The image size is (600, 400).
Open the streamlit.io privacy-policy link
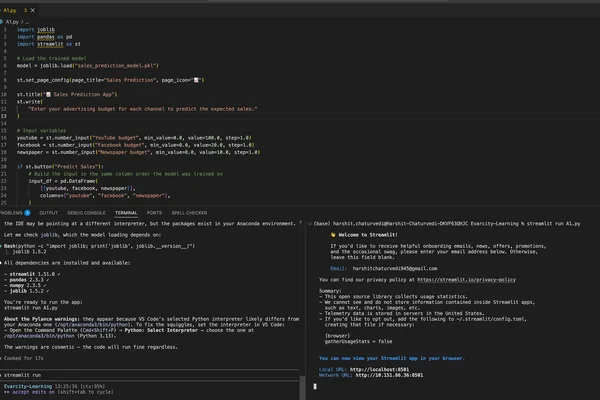[x=466, y=280]
